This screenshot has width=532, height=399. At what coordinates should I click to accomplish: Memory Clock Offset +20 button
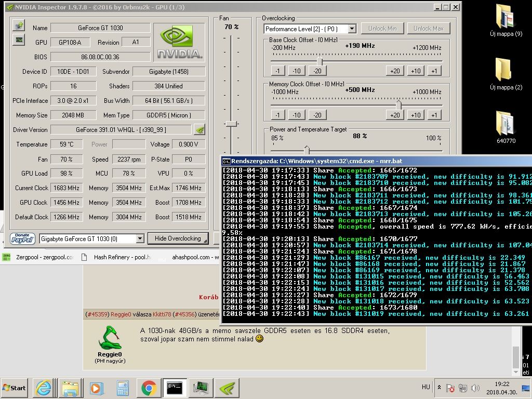point(395,115)
